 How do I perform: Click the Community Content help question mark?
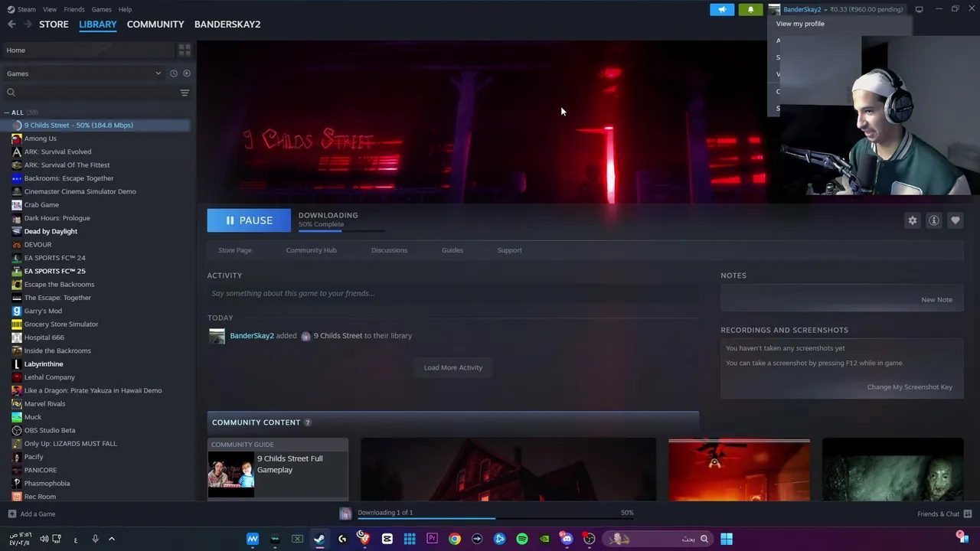pos(308,422)
